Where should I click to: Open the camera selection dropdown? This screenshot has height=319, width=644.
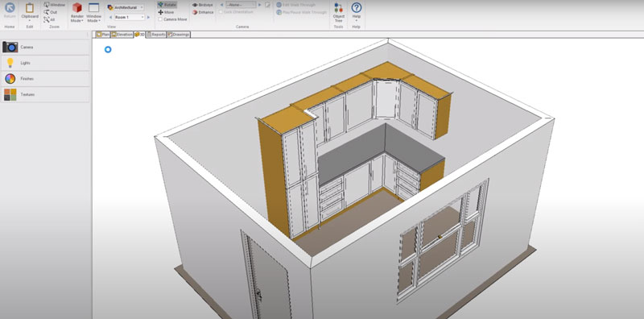[x=241, y=5]
